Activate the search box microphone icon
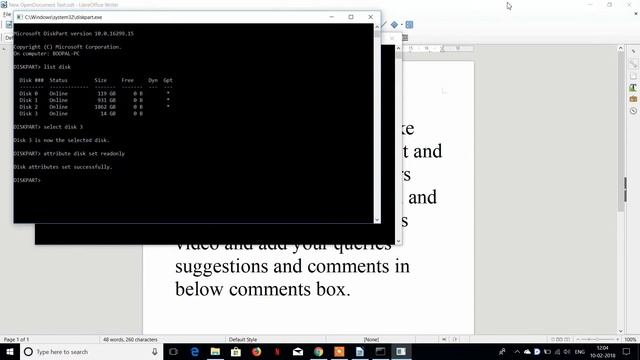 [x=155, y=351]
